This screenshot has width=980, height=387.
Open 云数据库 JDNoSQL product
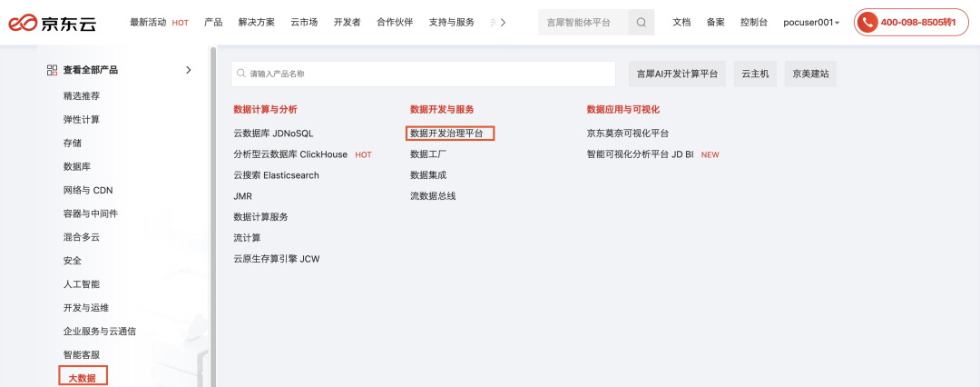(273, 134)
